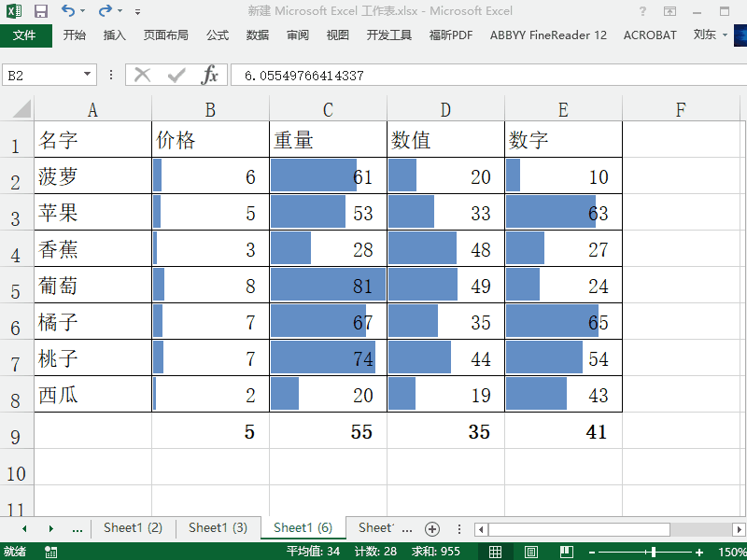Select column C header
The height and width of the screenshot is (560, 747).
pos(328,109)
